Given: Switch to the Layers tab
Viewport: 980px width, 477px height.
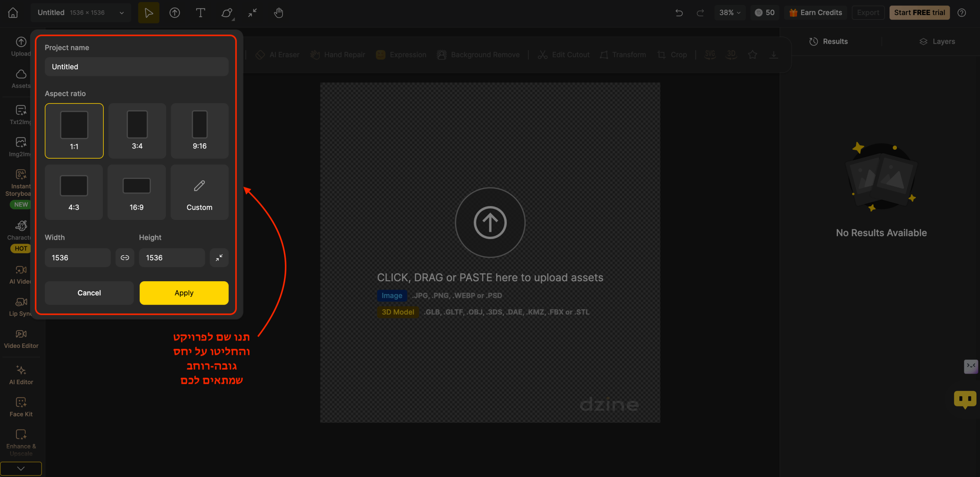Looking at the screenshot, I should (937, 41).
